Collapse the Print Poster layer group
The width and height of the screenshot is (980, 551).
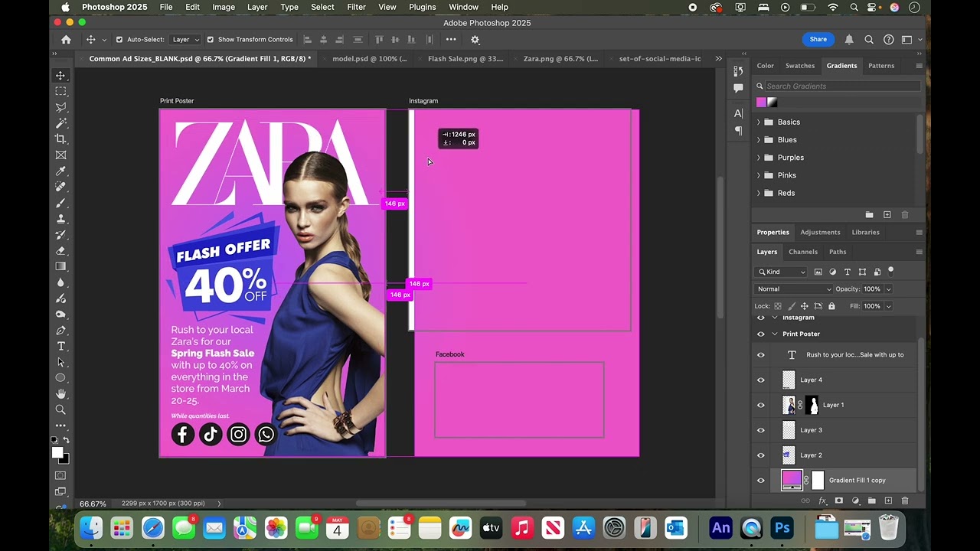[775, 334]
